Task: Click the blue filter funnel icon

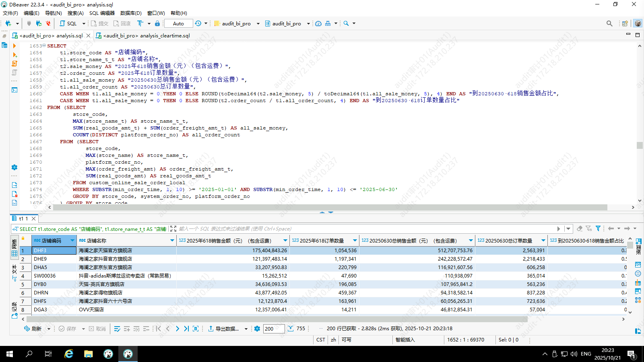Action: (x=598, y=228)
